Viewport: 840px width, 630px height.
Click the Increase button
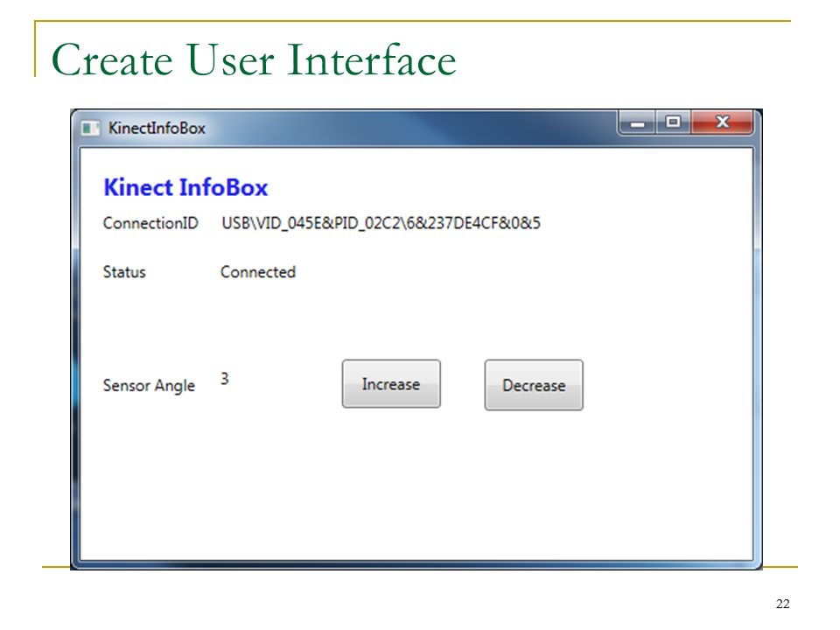391,383
